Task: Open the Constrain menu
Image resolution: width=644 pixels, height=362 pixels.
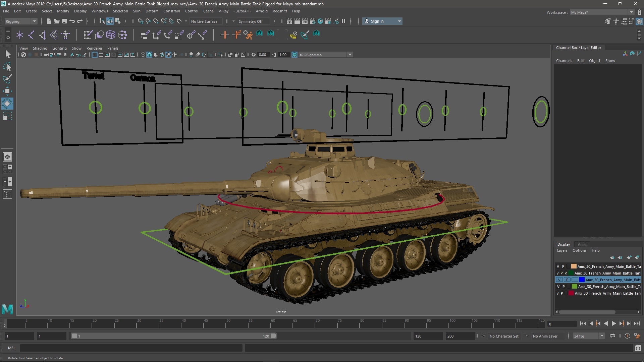Action: (172, 11)
